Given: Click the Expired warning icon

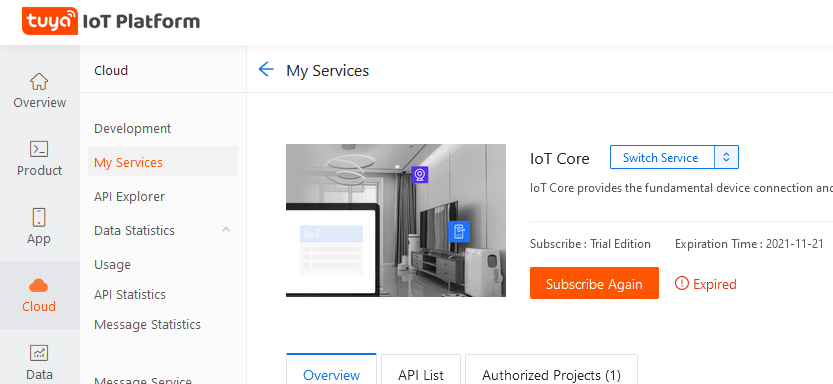Looking at the screenshot, I should pos(682,284).
